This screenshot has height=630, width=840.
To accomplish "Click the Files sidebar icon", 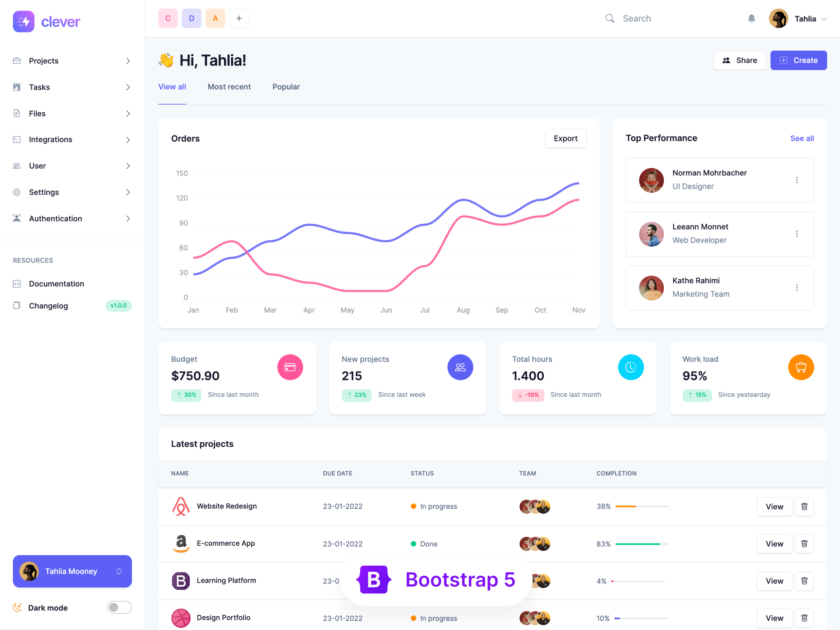I will (17, 112).
